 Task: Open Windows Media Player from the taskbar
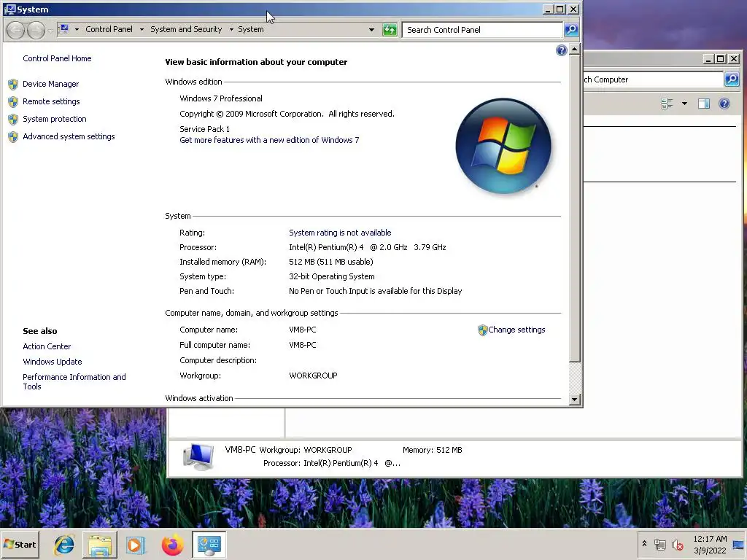(x=135, y=544)
